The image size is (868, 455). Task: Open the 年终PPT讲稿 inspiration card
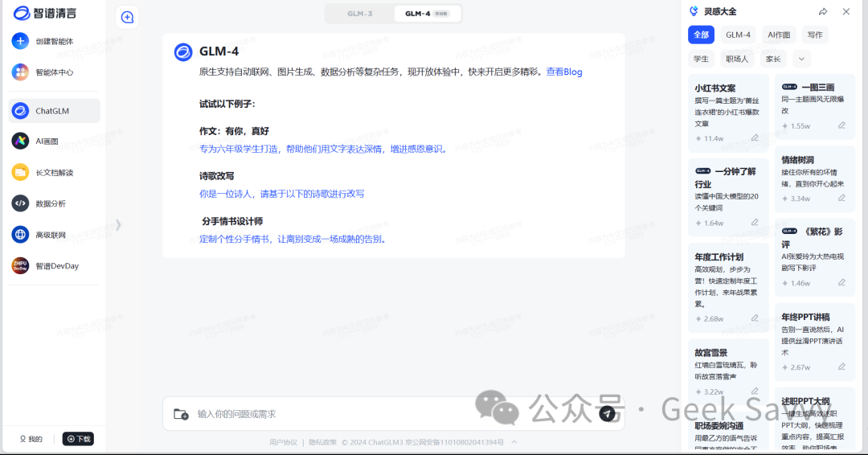[814, 342]
